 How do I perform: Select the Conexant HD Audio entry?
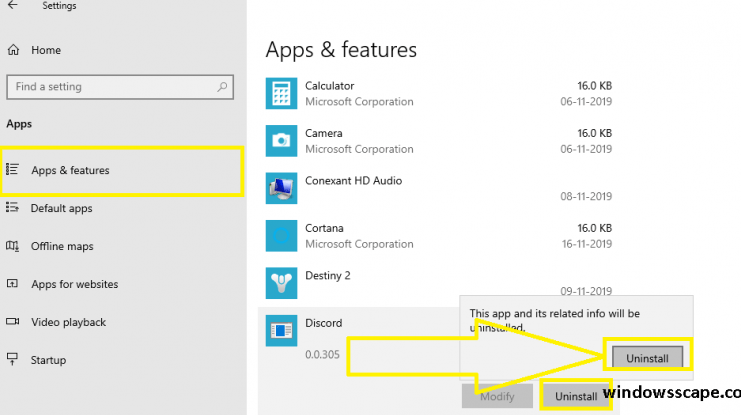coord(353,181)
